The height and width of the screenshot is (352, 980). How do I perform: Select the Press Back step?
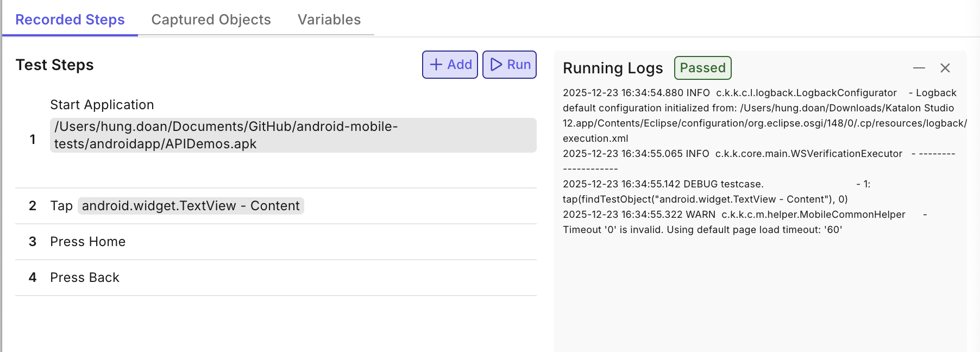click(85, 278)
